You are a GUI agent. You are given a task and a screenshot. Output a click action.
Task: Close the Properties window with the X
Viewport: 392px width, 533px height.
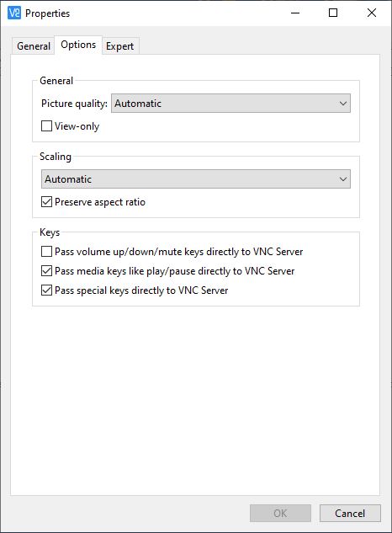(372, 13)
